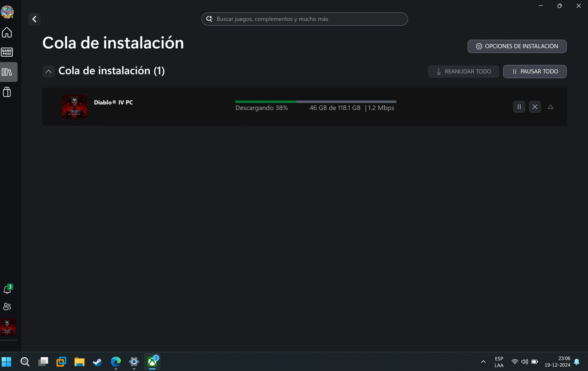Open OPCIONES DE INSTALACIÓN

click(x=517, y=46)
